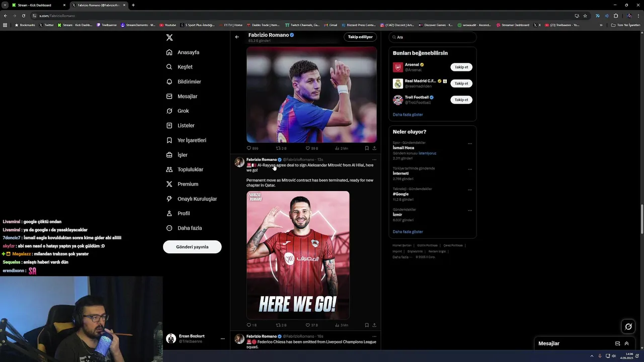The height and width of the screenshot is (362, 644).
Task: Open the İsmail Hoca trending topic
Action: pos(404,148)
